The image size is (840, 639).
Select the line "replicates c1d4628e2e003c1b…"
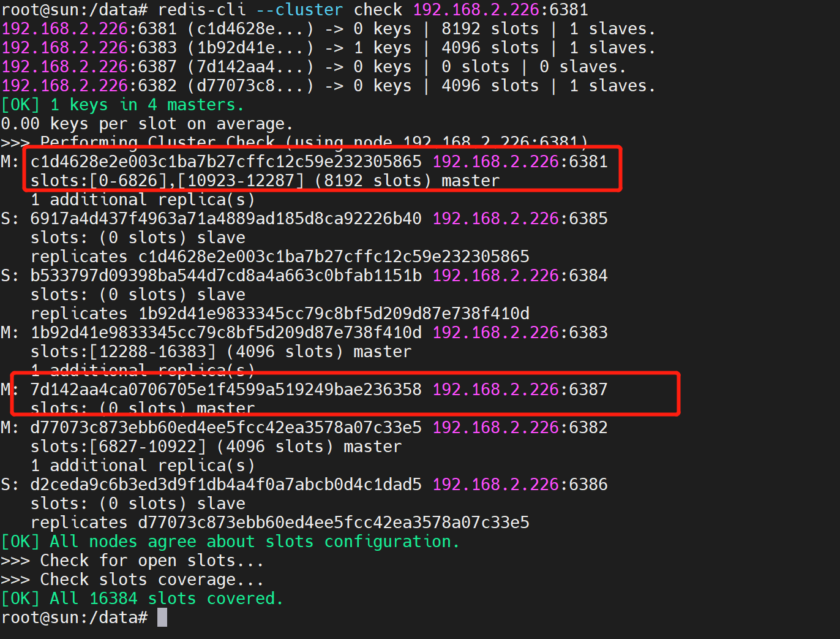(x=280, y=257)
